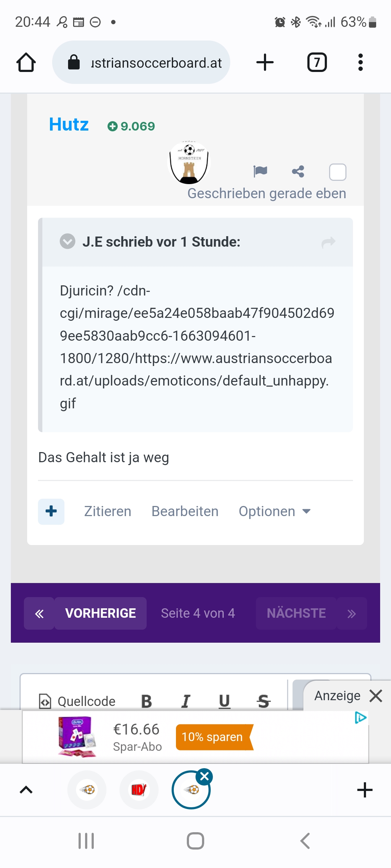The width and height of the screenshot is (391, 868).
Task: Click Zitieren to quote the post
Action: [x=108, y=511]
